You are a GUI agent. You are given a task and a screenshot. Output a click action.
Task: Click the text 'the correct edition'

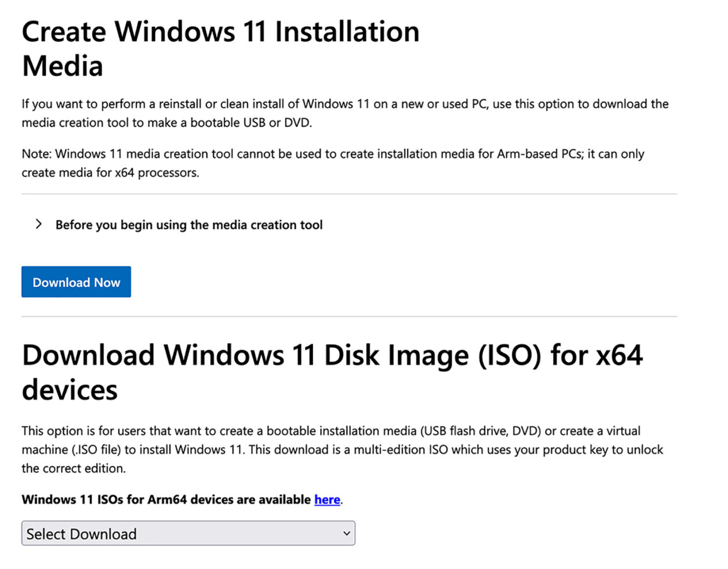click(x=73, y=468)
